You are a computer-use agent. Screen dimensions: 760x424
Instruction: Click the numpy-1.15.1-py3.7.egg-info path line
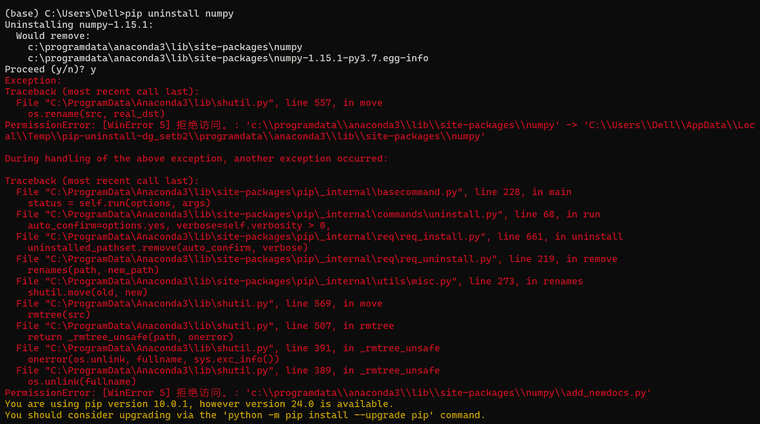(228, 58)
